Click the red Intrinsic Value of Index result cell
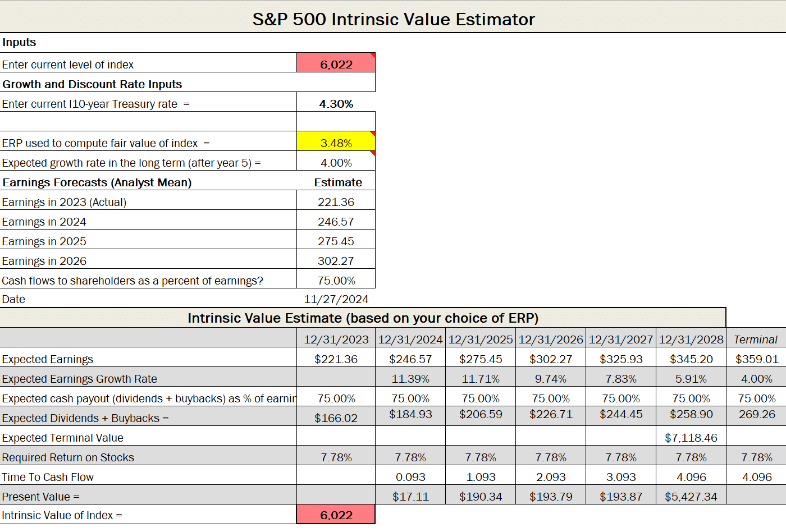The width and height of the screenshot is (786, 532). tap(335, 513)
